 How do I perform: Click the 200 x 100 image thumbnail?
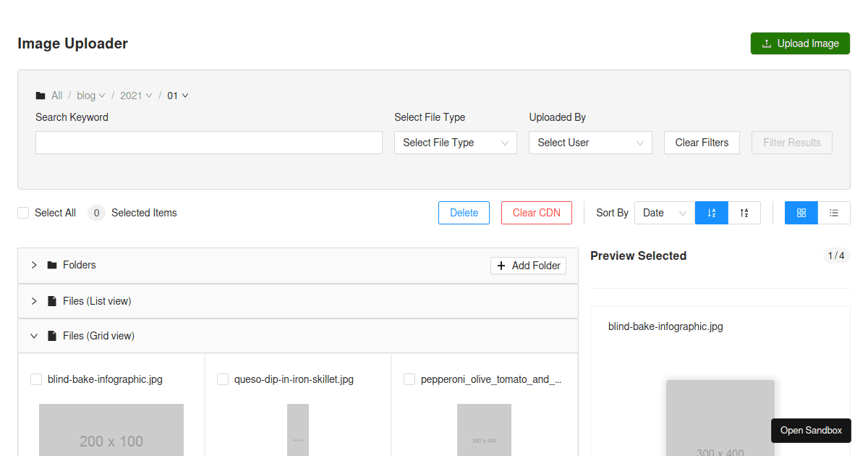[111, 430]
